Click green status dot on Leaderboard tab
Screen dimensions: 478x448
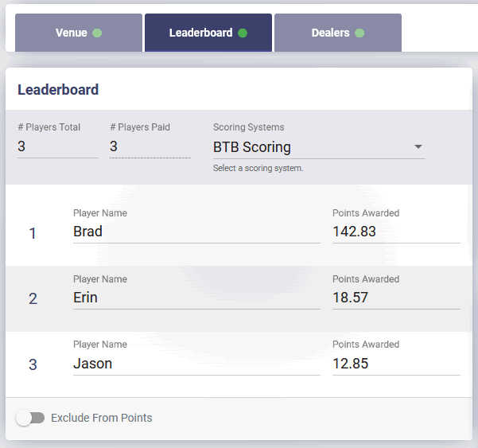(x=243, y=33)
